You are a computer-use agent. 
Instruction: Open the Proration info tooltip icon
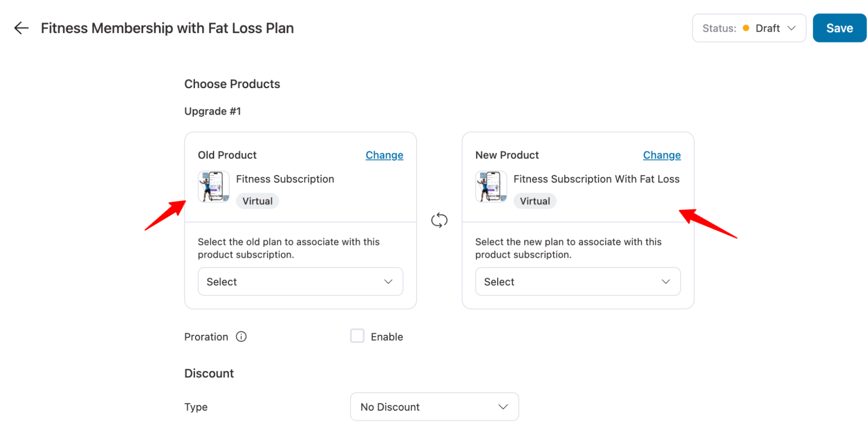tap(241, 336)
